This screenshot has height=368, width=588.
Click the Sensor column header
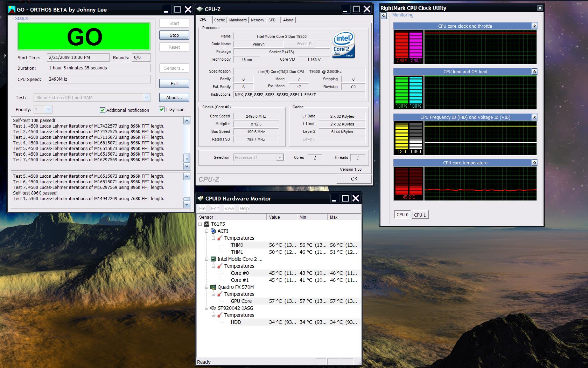(x=232, y=217)
